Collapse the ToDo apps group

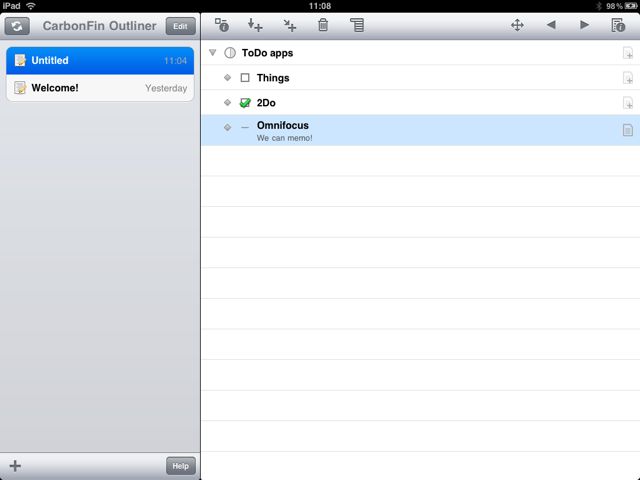[213, 52]
